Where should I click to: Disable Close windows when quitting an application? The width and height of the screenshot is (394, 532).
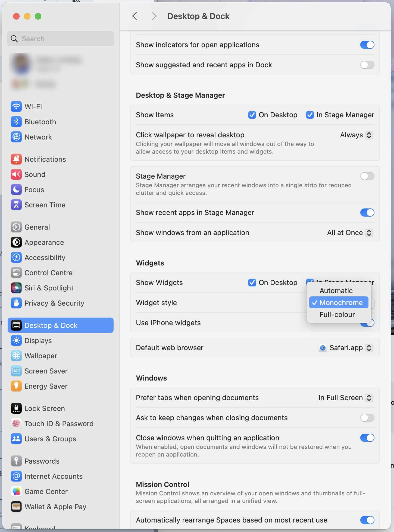367,438
